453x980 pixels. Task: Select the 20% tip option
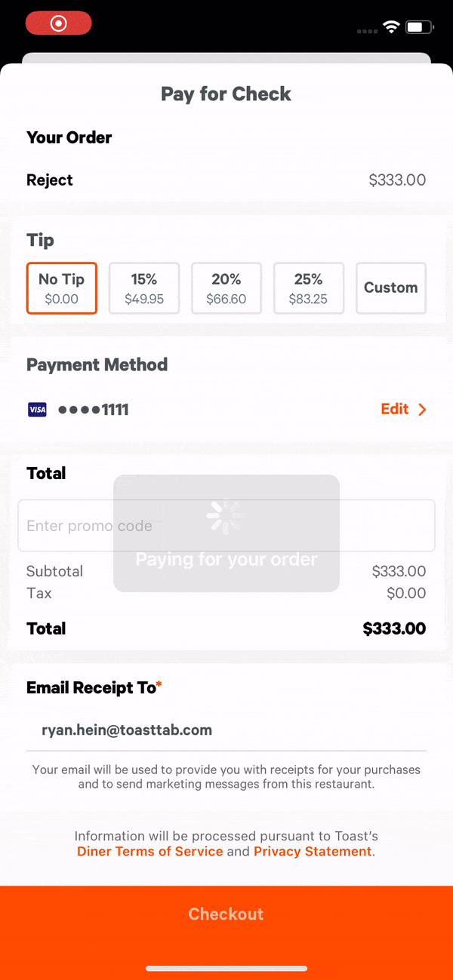[x=226, y=287]
